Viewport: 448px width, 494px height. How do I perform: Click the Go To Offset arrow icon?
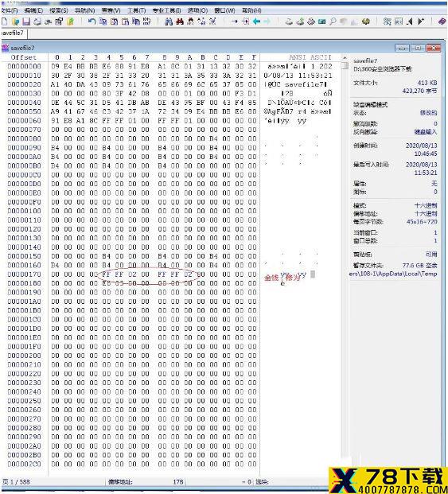pos(235,21)
